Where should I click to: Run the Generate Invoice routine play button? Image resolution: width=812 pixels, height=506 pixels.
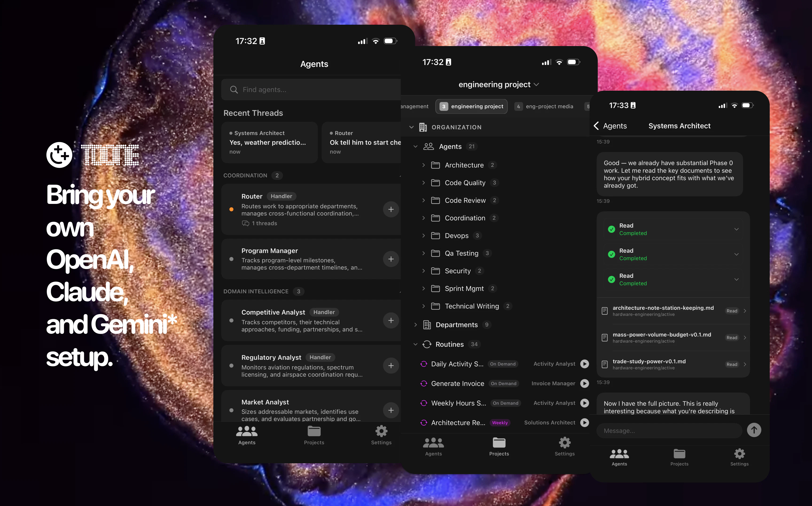tap(584, 384)
